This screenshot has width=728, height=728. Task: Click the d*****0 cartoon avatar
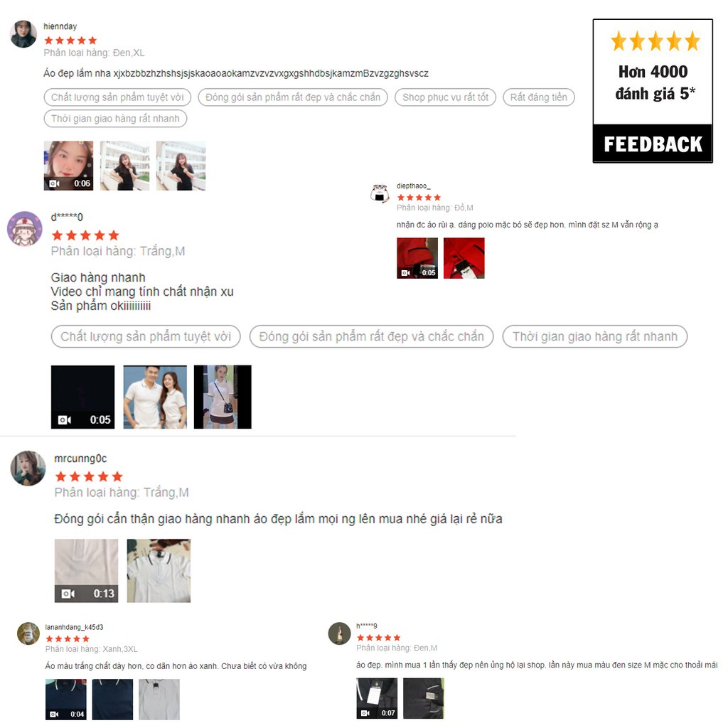coord(25,229)
